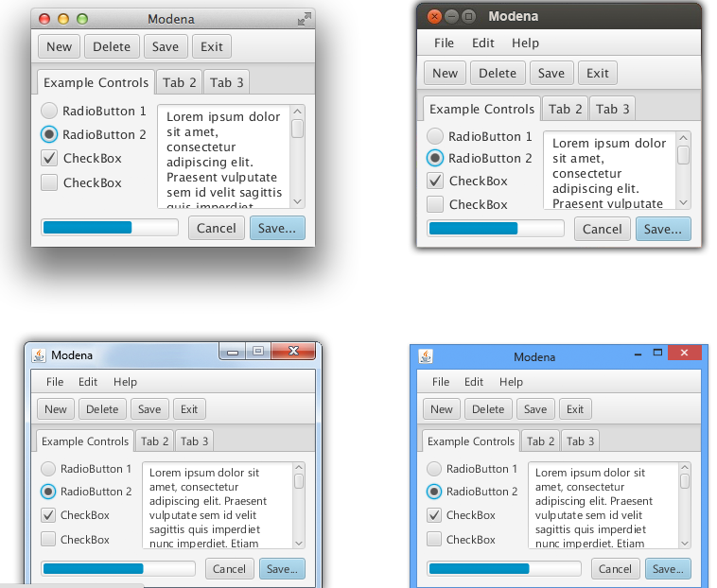Click the scroll up arrow in Windows 8 window text area
Screen dimensions: 717x588
tap(685, 467)
